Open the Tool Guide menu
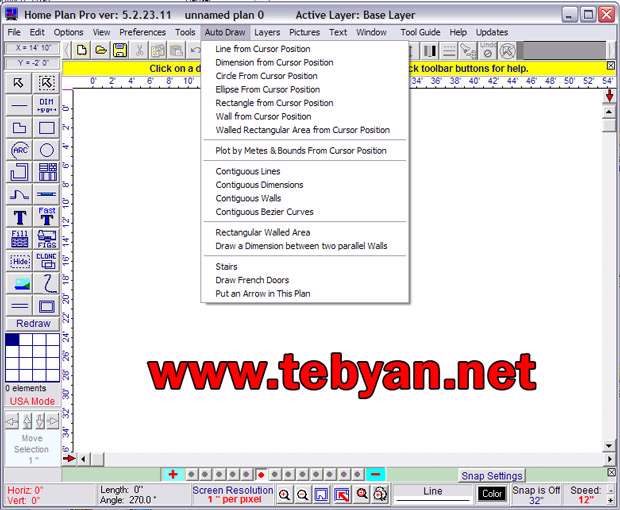Screen dimensions: 620x510 pyautogui.click(x=420, y=32)
